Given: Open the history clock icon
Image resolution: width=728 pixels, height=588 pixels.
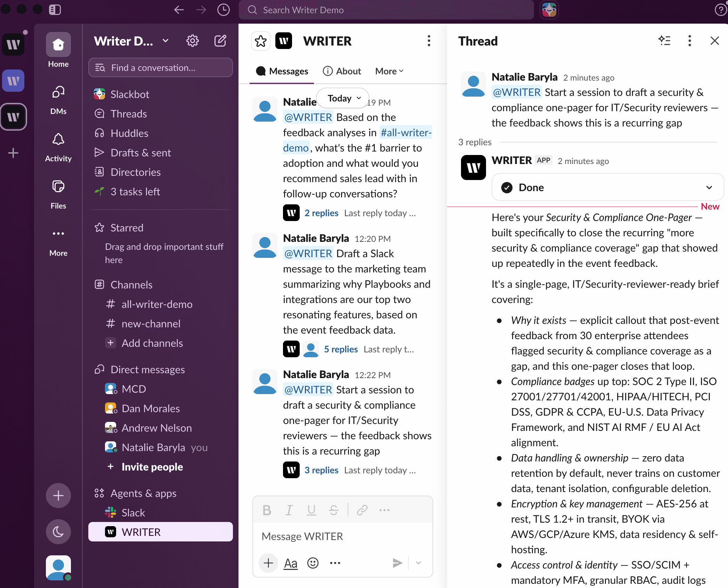Looking at the screenshot, I should (x=223, y=10).
